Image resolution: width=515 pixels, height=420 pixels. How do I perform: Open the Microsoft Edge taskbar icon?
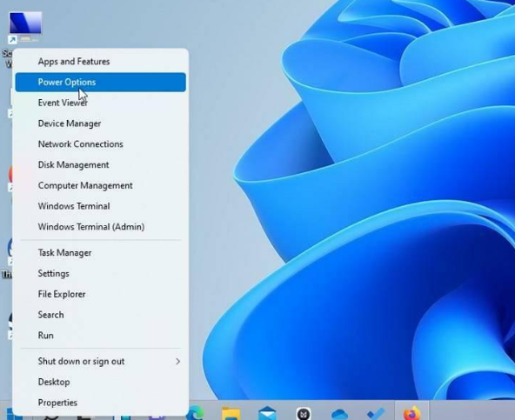[196, 413]
